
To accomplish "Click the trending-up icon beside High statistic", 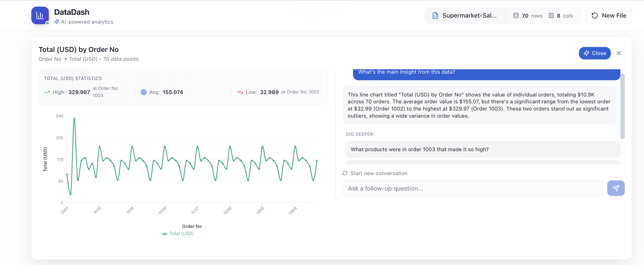I will pyautogui.click(x=47, y=92).
